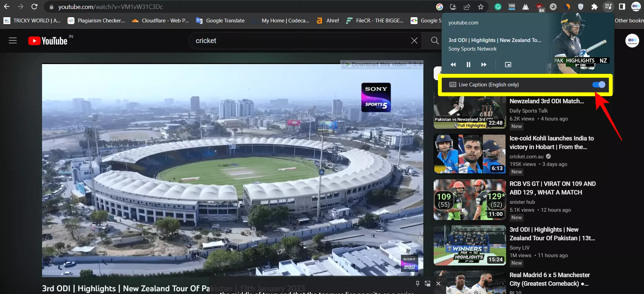The width and height of the screenshot is (644, 294).
Task: Open the YouTube hamburger guide menu
Action: [x=13, y=41]
